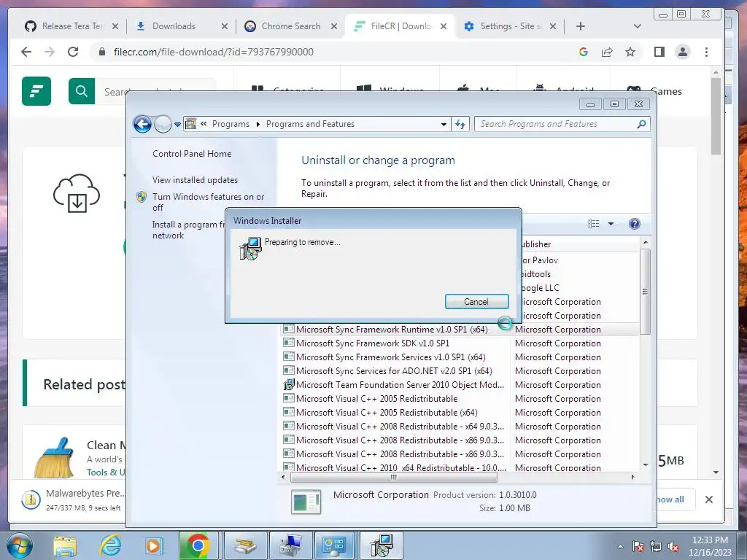Reload the FileCR page in Chrome

click(73, 52)
